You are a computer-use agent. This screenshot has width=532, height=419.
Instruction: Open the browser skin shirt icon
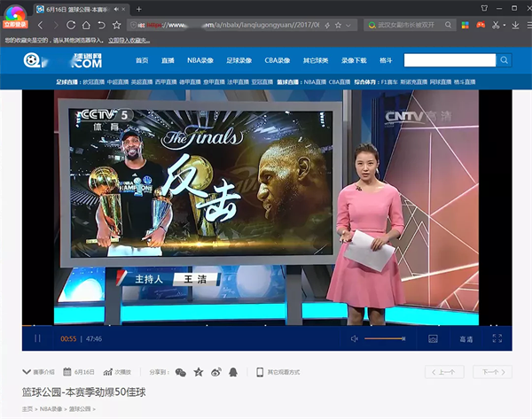pos(484,8)
